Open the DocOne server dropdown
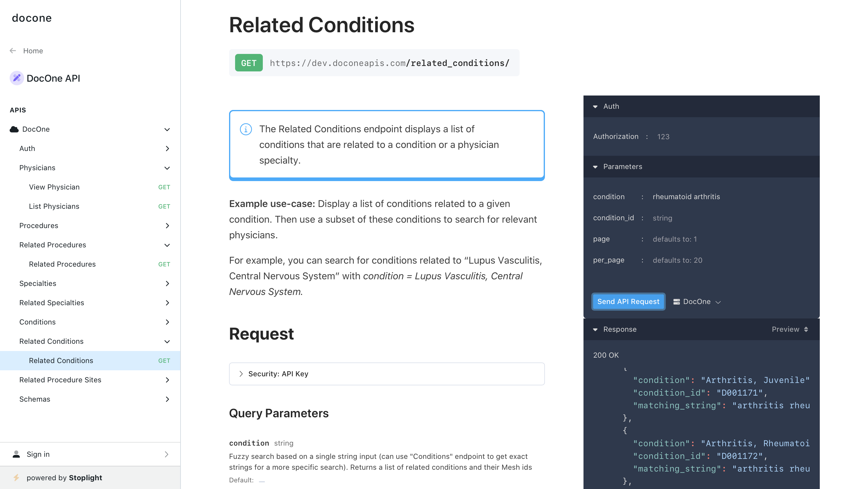The image size is (868, 489). pos(697,302)
